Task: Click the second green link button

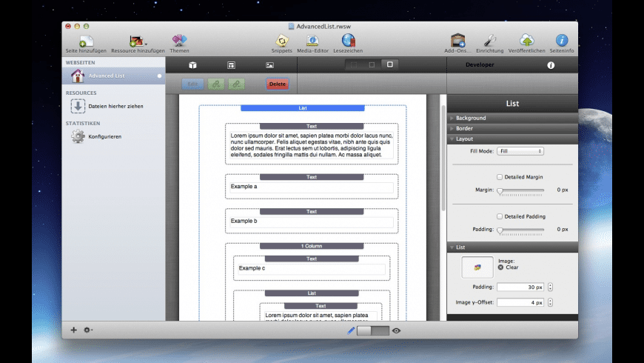Action: coord(237,84)
